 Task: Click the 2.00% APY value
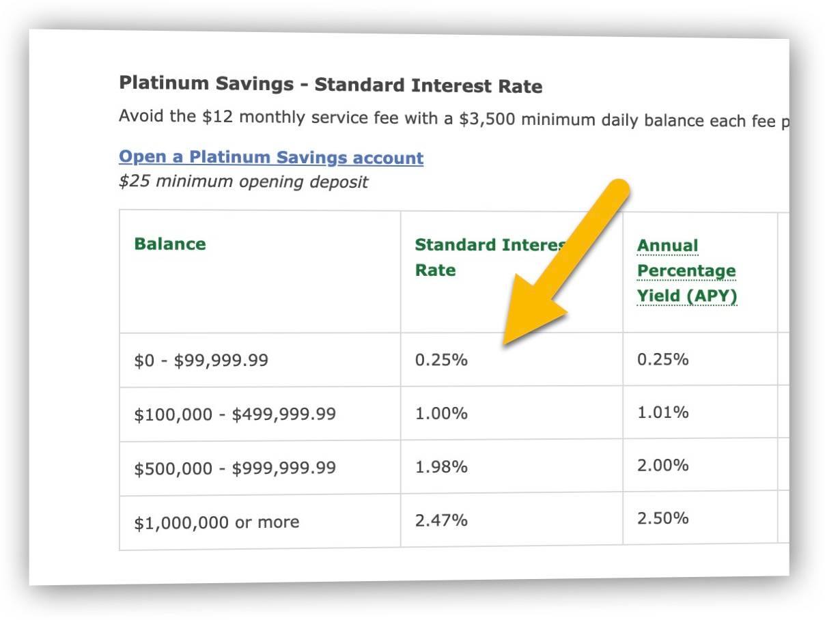coord(662,465)
